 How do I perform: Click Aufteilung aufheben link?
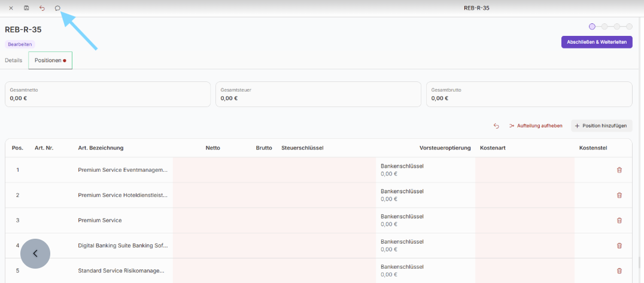tap(536, 126)
